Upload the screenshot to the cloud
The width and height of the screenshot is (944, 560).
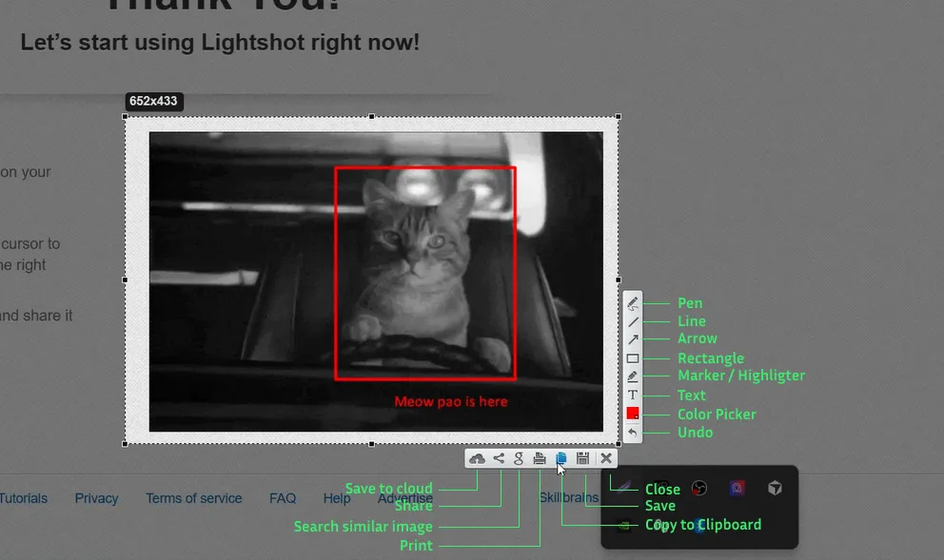(477, 459)
